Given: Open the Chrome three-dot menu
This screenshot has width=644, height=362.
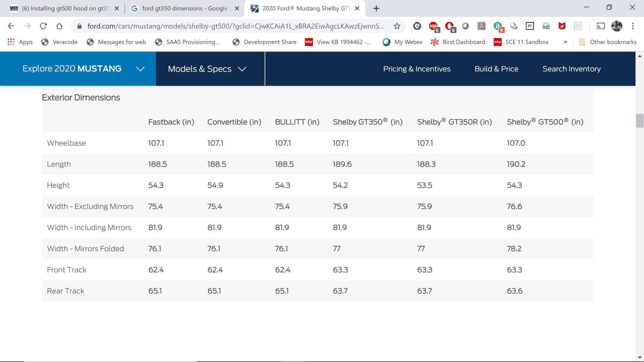Looking at the screenshot, I should click(x=633, y=26).
